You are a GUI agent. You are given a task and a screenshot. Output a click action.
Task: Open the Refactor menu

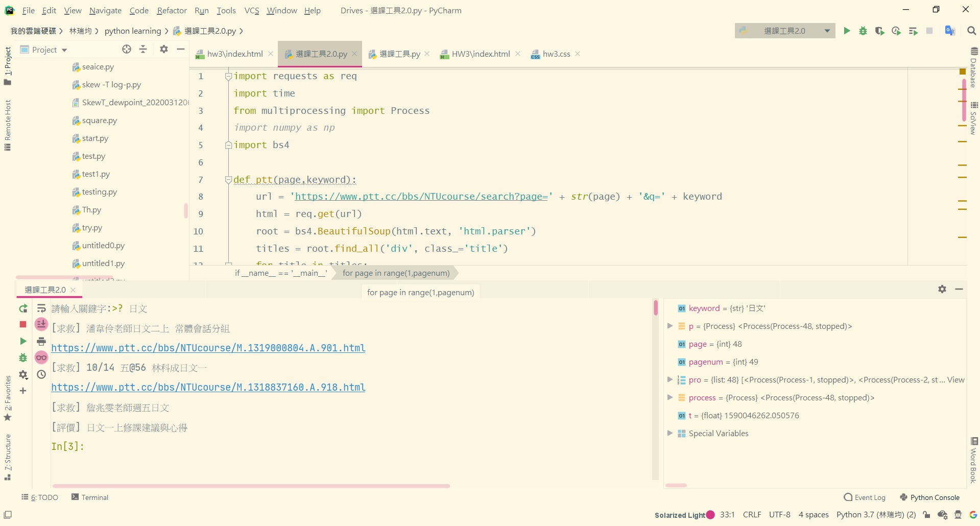click(x=172, y=10)
